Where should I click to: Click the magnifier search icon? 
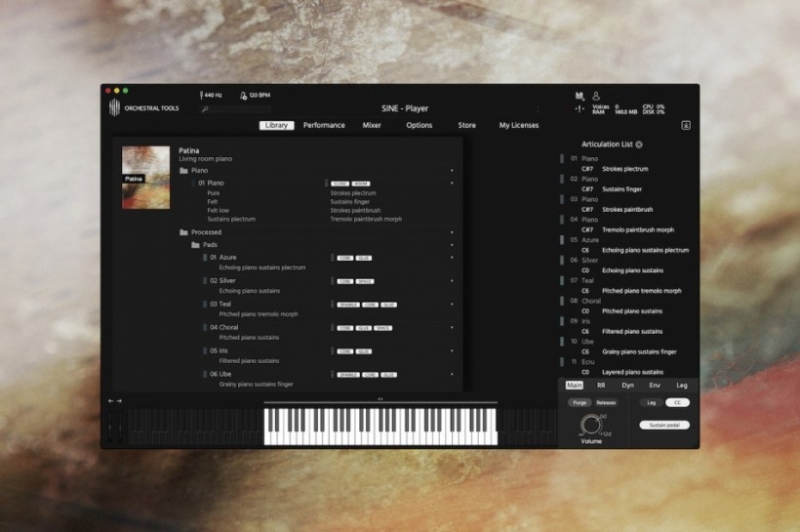click(205, 109)
